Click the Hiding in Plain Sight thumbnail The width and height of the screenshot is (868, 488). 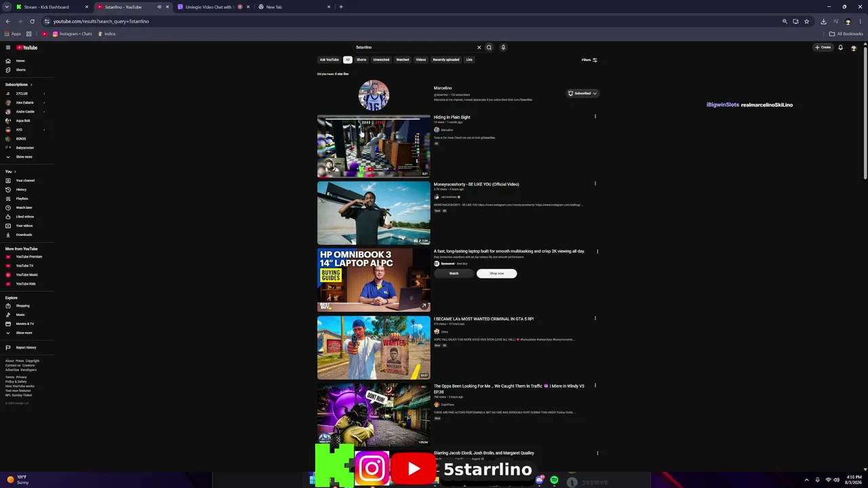[x=374, y=146]
